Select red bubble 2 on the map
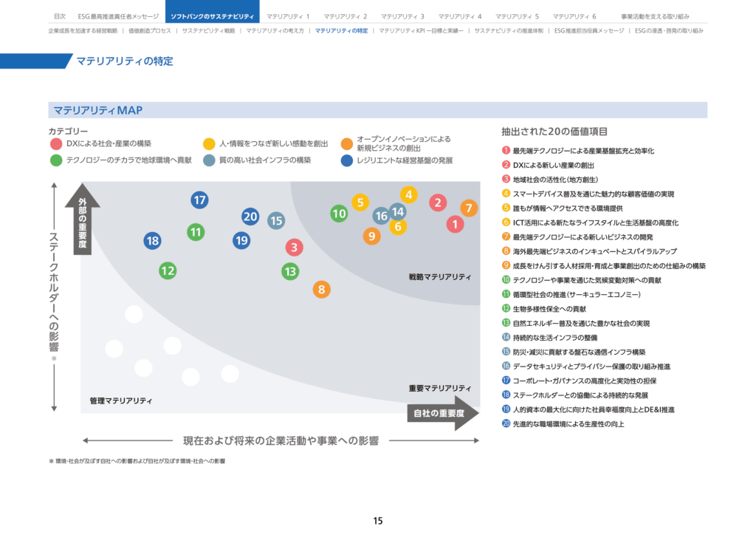Image resolution: width=756 pixels, height=535 pixels. [x=438, y=202]
